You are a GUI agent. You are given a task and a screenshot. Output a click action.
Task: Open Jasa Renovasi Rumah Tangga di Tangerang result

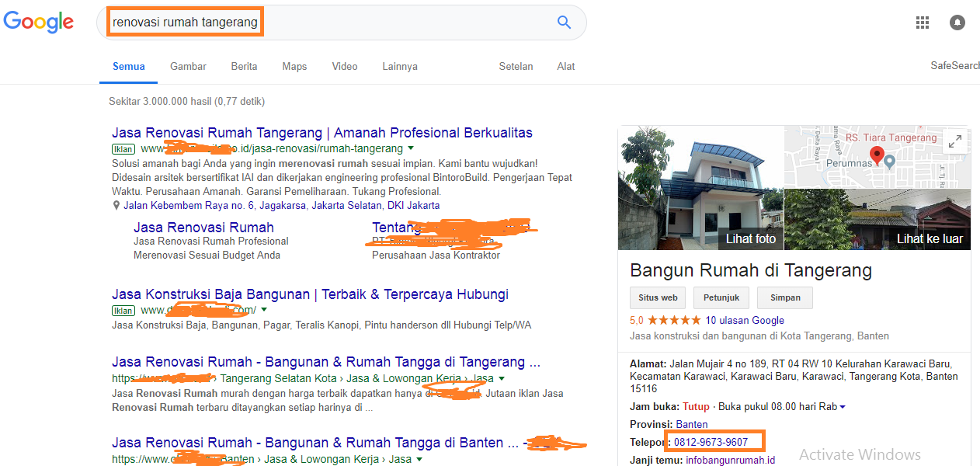(x=326, y=362)
